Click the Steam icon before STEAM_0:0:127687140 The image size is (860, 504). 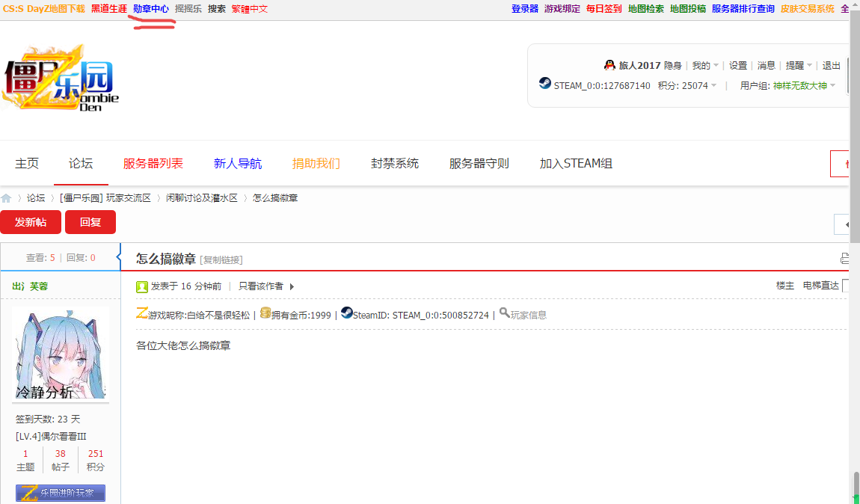544,83
